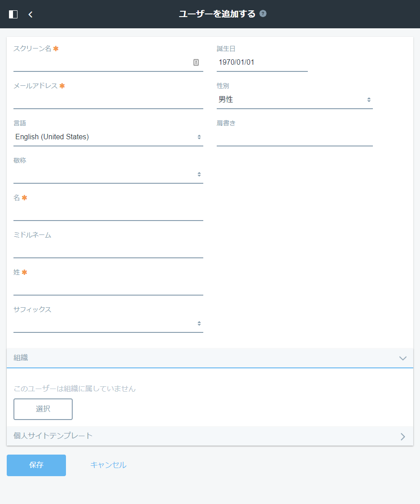Select the 誕生日 birthday date field
Image resolution: width=420 pixels, height=504 pixels.
[x=262, y=62]
